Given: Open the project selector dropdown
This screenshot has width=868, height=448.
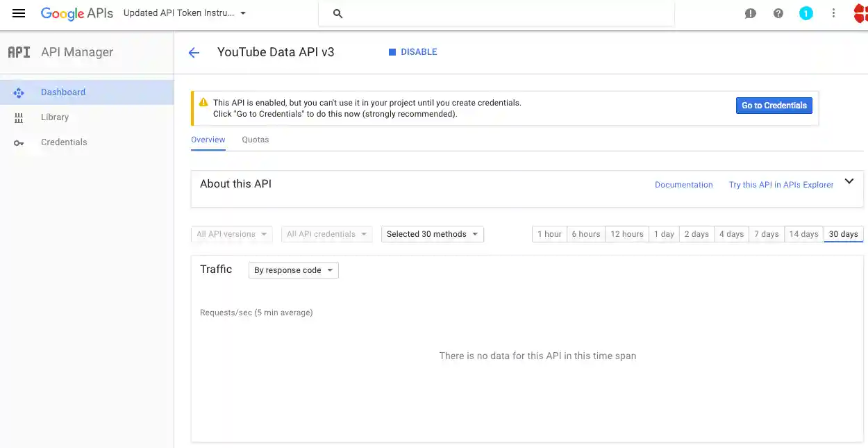Looking at the screenshot, I should point(185,13).
